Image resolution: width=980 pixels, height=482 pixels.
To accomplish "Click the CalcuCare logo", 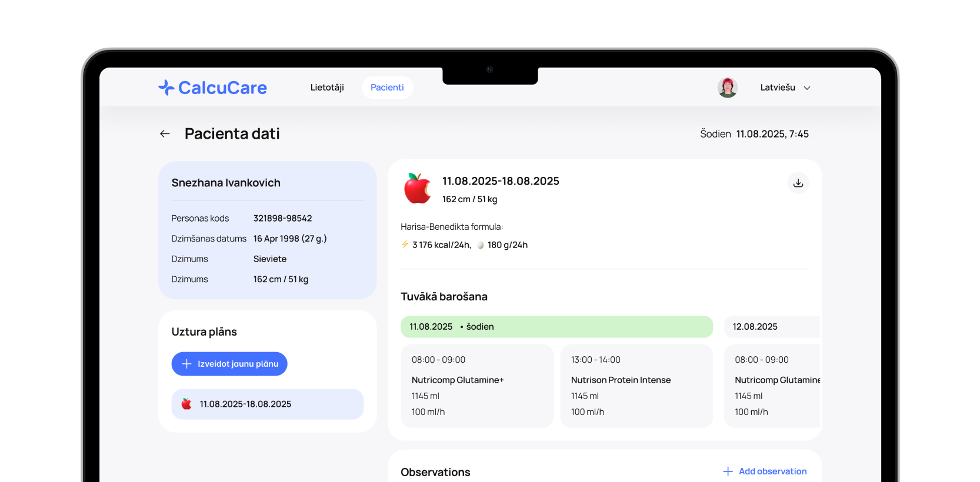I will coord(212,88).
